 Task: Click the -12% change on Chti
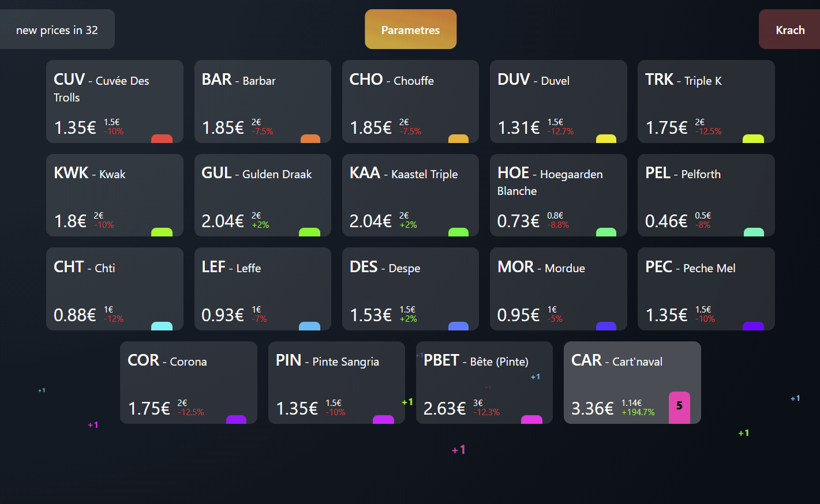point(114,319)
